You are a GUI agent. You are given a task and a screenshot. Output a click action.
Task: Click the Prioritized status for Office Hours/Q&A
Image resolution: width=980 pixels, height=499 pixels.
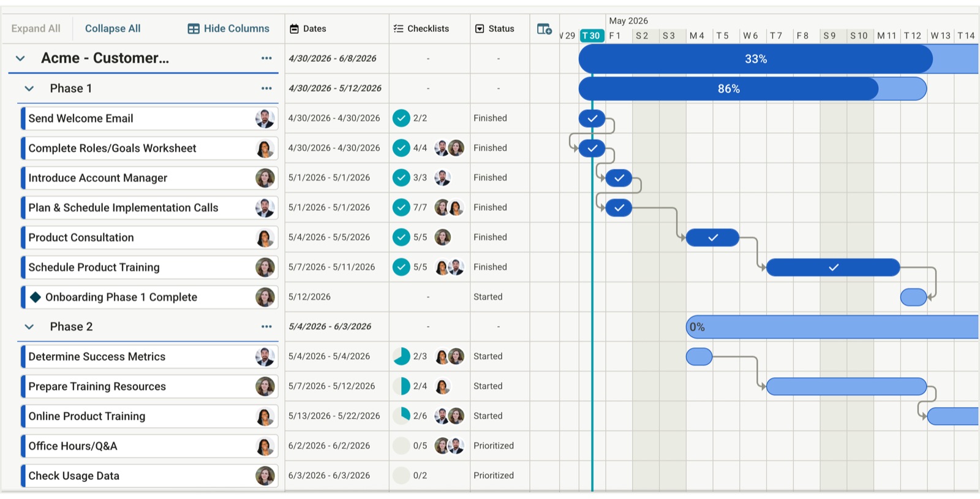click(x=494, y=446)
